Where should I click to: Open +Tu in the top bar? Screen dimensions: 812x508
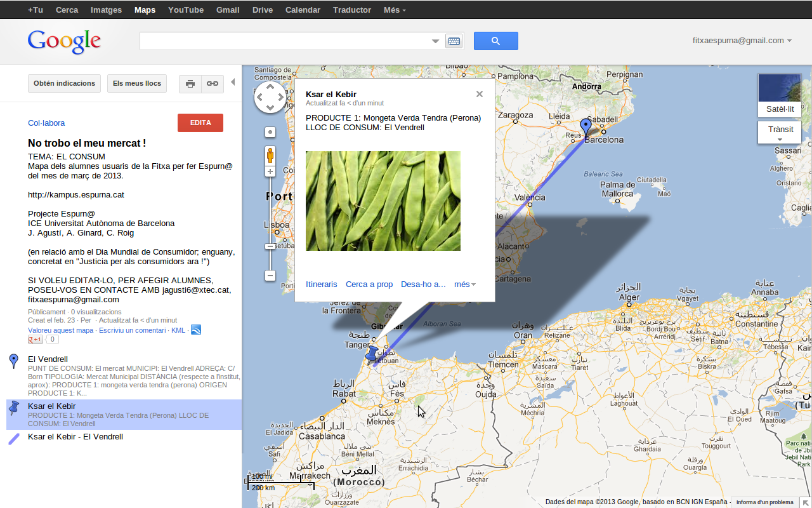[x=36, y=10]
